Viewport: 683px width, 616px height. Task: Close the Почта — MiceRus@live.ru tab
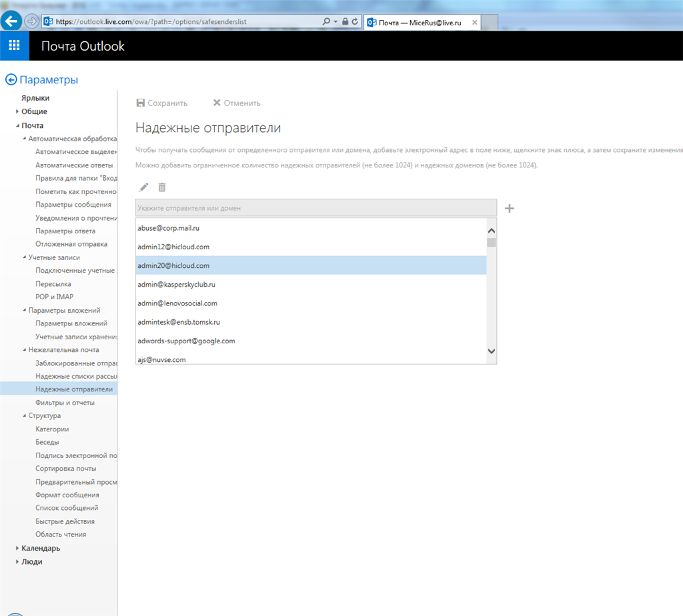click(474, 22)
